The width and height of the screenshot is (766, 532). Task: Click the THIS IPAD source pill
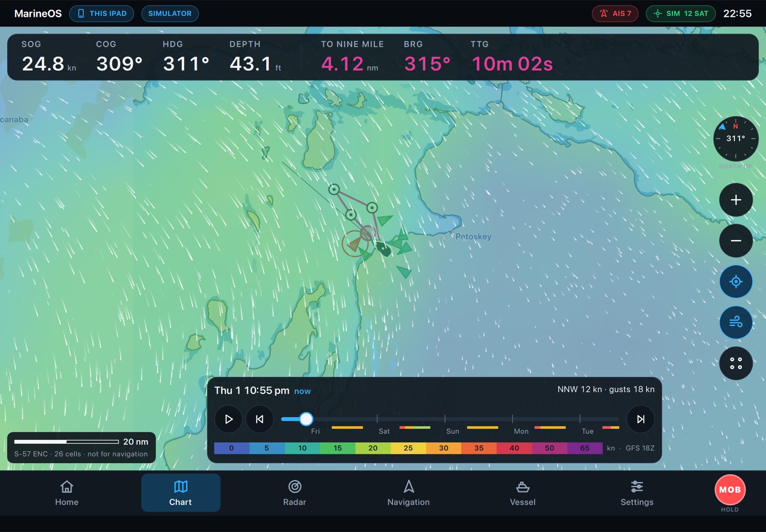102,14
